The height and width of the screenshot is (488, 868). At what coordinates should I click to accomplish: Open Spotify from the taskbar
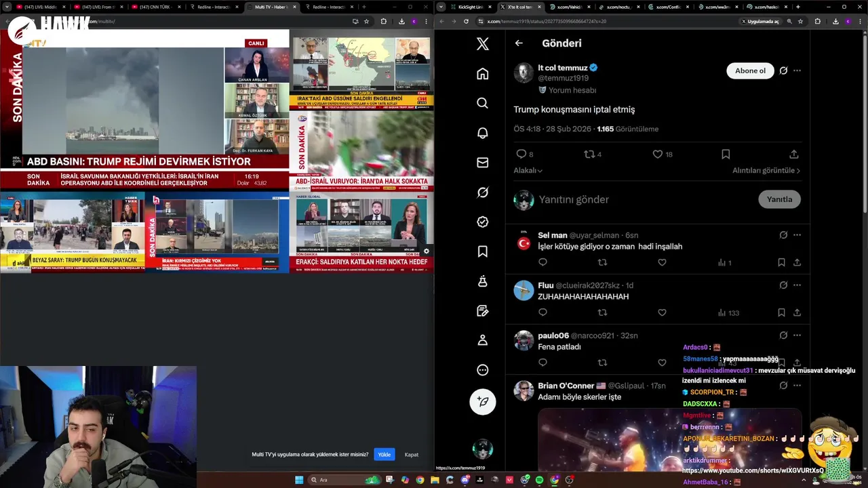[x=539, y=480]
